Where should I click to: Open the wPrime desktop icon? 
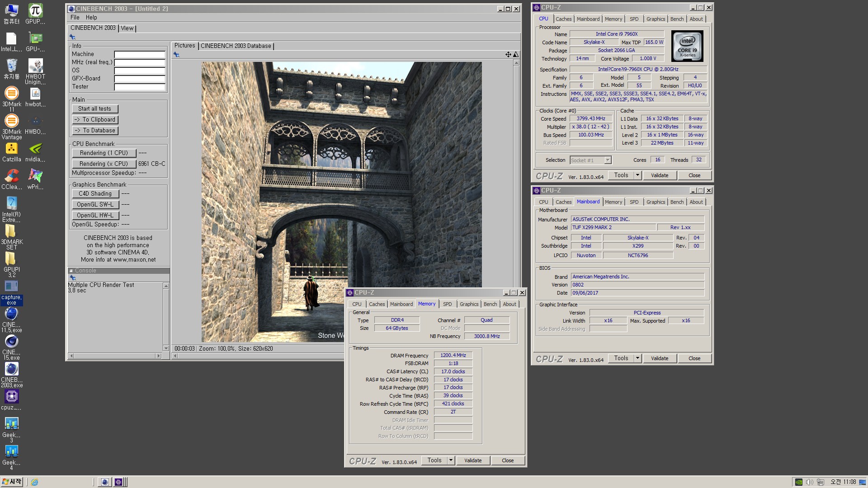pos(35,179)
